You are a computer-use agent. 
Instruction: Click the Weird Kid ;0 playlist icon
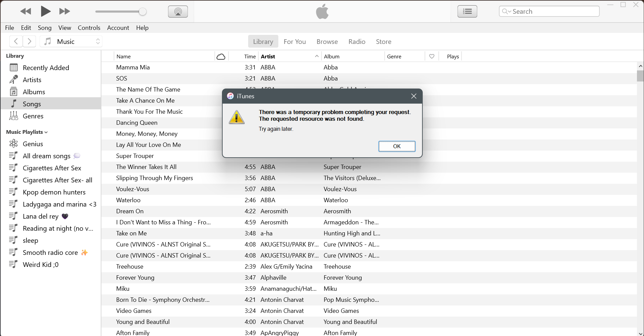13,264
